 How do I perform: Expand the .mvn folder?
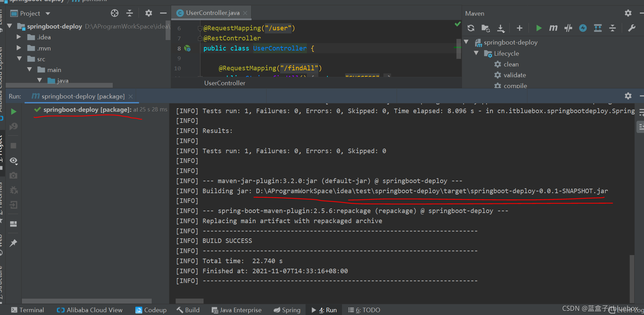coord(19,48)
